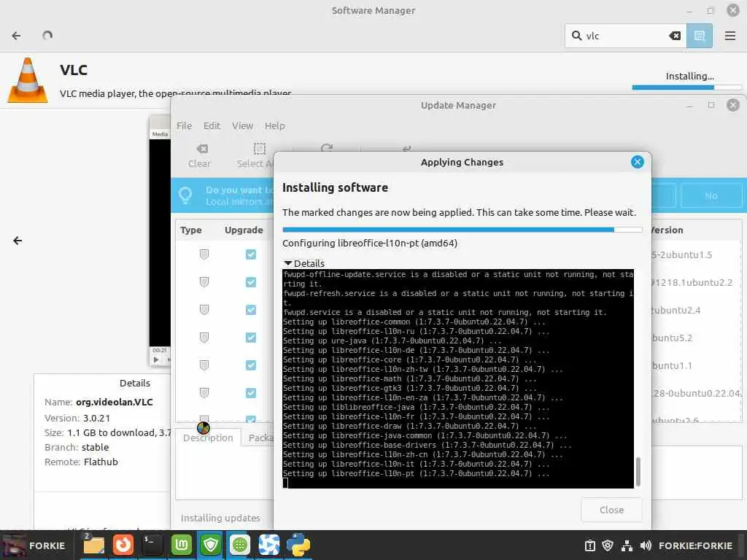The image size is (747, 560).
Task: Open the network connections tray icon
Action: click(x=627, y=545)
